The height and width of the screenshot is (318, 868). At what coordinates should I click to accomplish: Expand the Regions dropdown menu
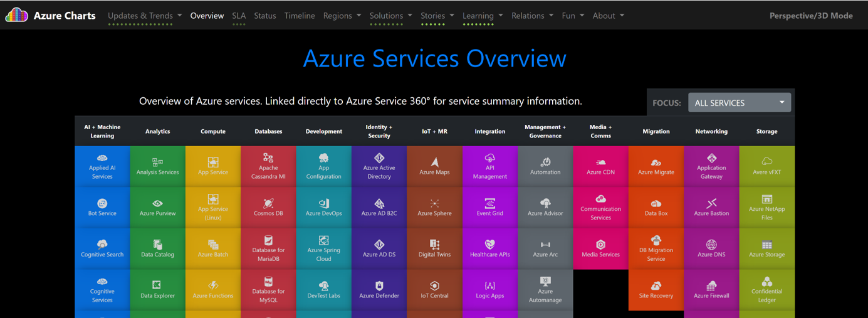[x=342, y=16]
